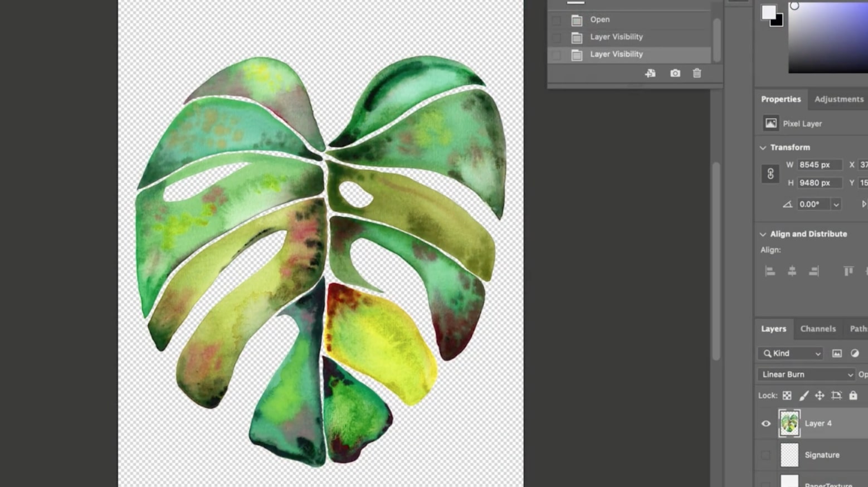The image size is (868, 487).
Task: Collapse the Align and Distribute section
Action: pyautogui.click(x=763, y=233)
